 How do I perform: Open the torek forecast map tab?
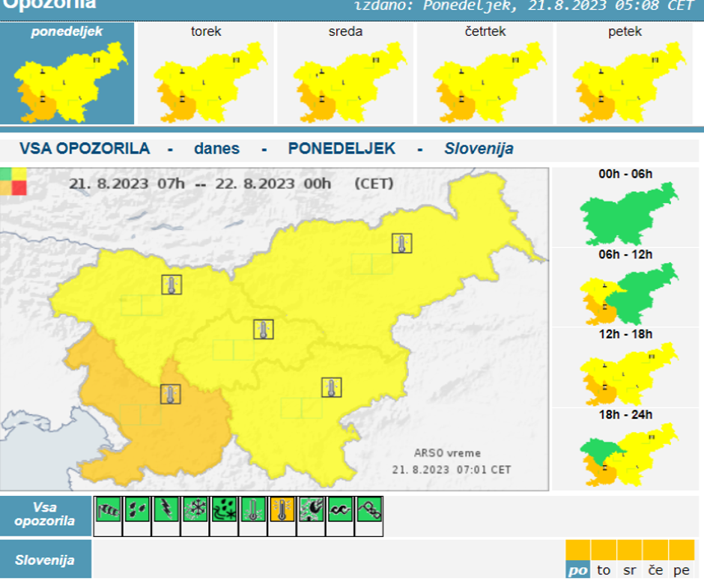point(206,73)
